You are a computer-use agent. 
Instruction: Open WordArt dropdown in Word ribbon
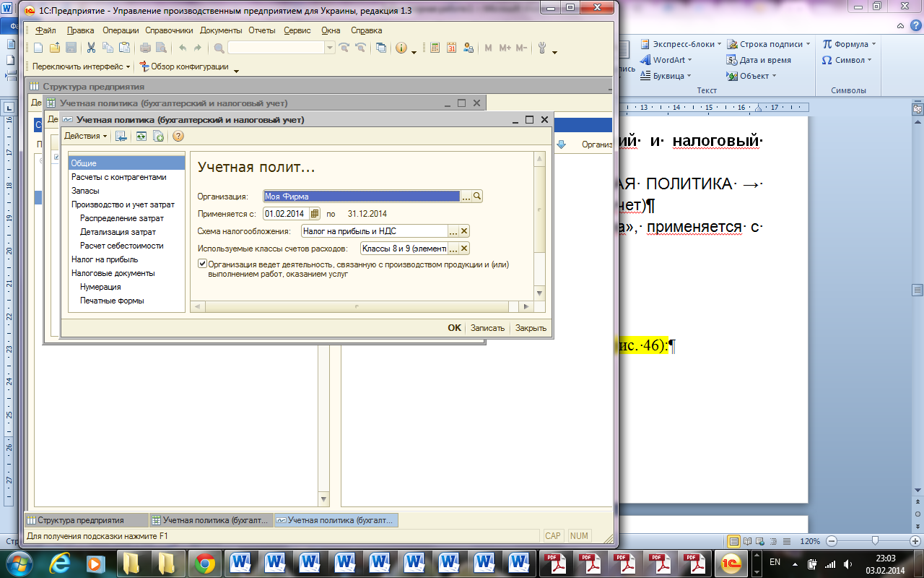[x=666, y=60]
